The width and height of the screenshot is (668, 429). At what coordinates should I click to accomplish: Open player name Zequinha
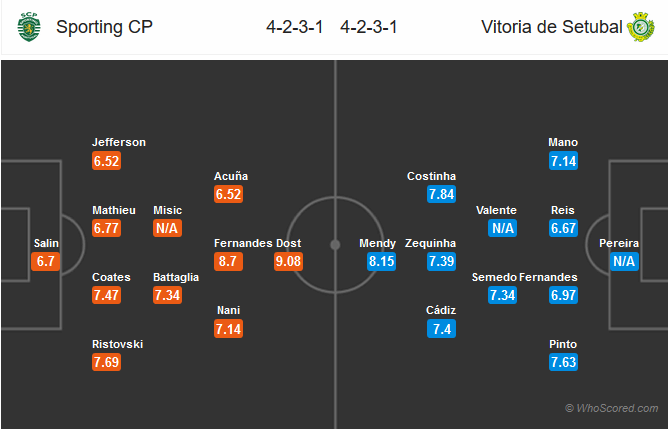(x=430, y=243)
